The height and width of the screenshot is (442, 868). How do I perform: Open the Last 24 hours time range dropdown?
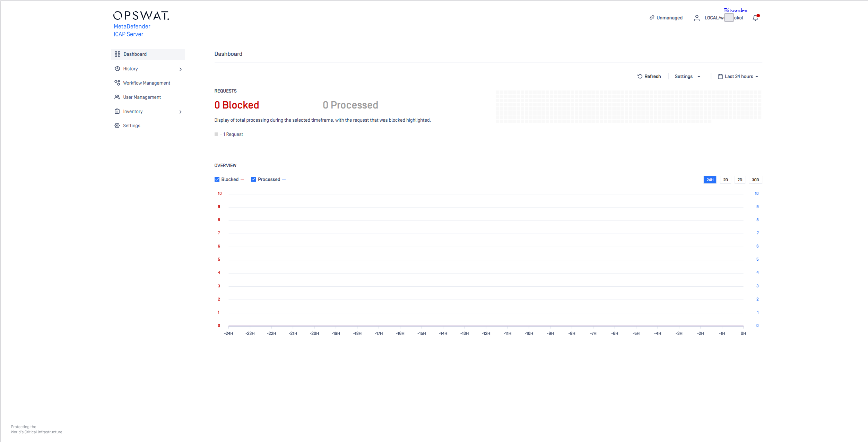pos(738,76)
